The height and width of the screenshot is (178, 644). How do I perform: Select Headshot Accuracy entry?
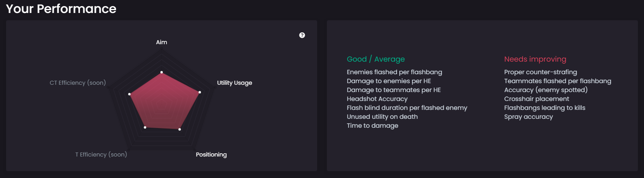click(377, 99)
